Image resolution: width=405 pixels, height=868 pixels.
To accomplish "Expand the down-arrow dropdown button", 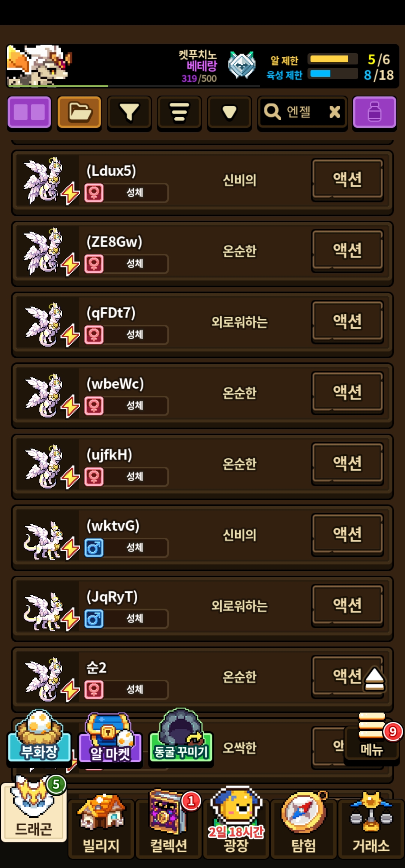I will (x=229, y=112).
